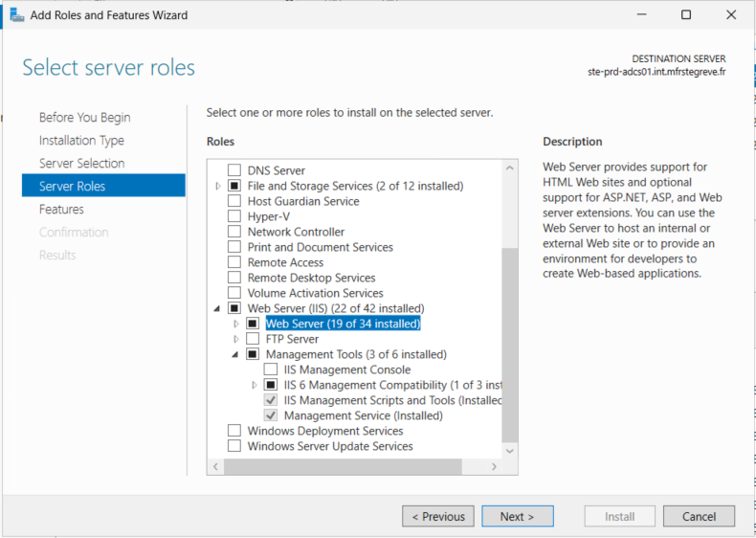
Task: Click the Cancel button
Action: point(700,516)
